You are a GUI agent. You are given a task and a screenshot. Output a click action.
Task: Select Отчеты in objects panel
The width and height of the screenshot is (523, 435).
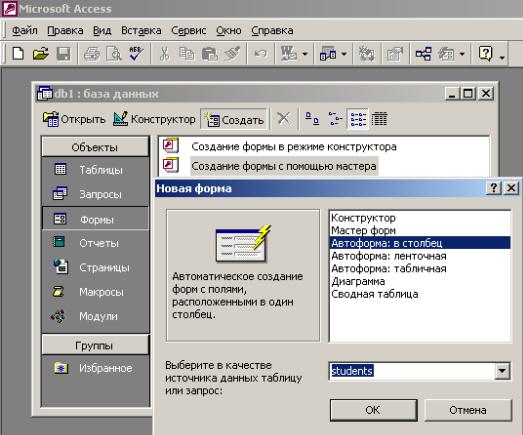[95, 243]
